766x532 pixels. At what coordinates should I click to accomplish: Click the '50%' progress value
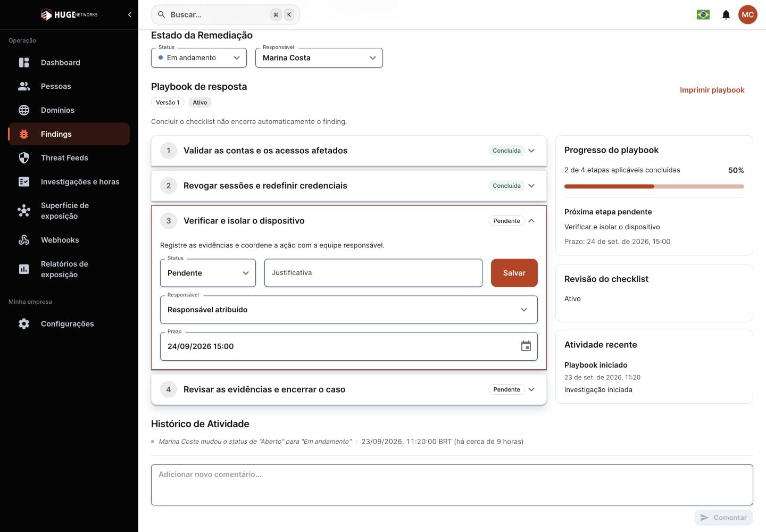736,170
